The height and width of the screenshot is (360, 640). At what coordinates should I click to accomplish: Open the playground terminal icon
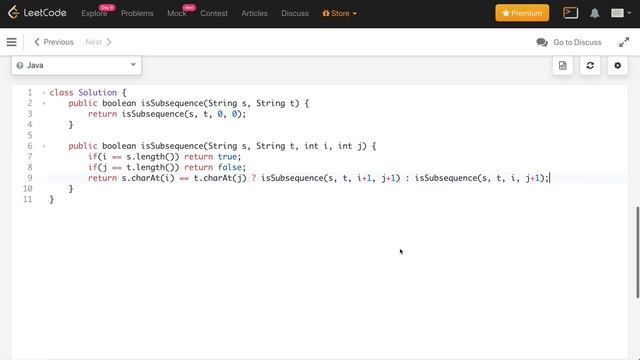[570, 13]
